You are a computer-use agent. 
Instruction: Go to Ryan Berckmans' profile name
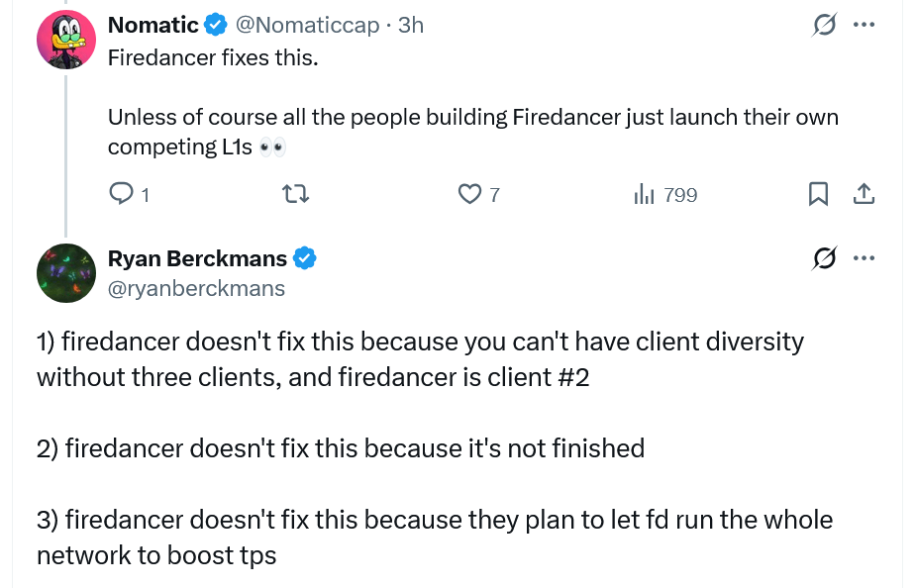point(197,259)
